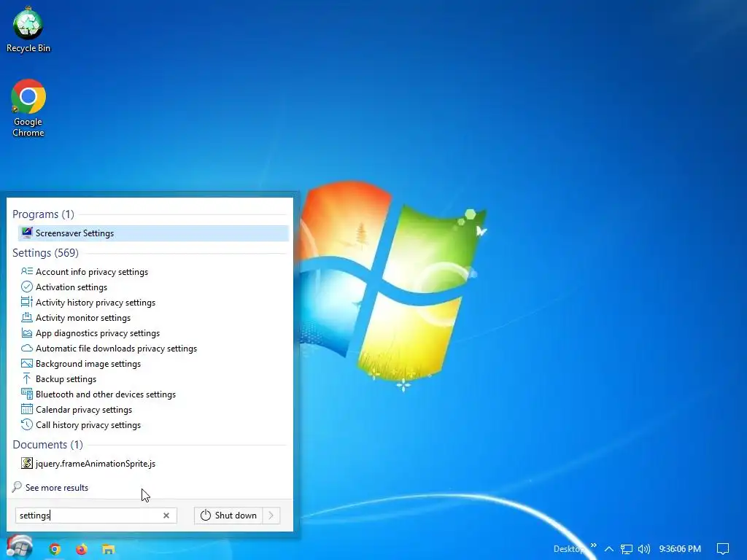Open the Recycle Bin desktop icon
747x560 pixels.
point(28,28)
